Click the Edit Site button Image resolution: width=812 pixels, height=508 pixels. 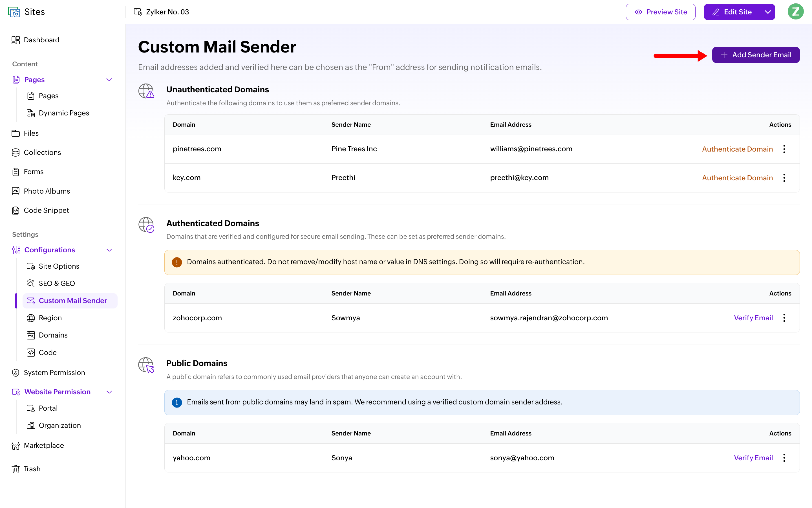click(732, 12)
